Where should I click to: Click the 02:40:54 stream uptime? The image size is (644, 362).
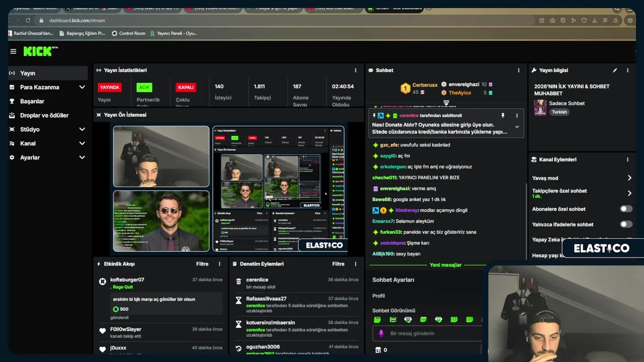tap(343, 96)
